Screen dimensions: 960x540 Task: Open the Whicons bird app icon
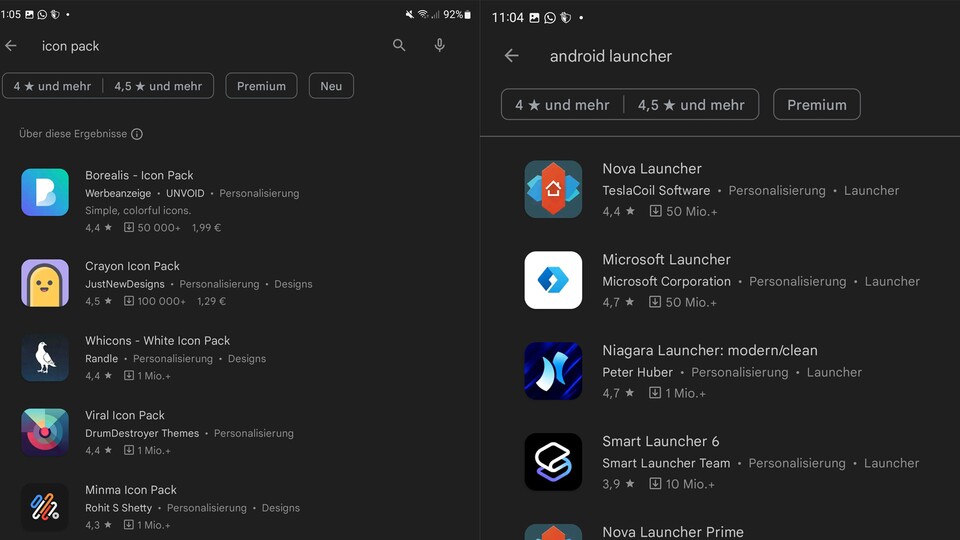[45, 358]
